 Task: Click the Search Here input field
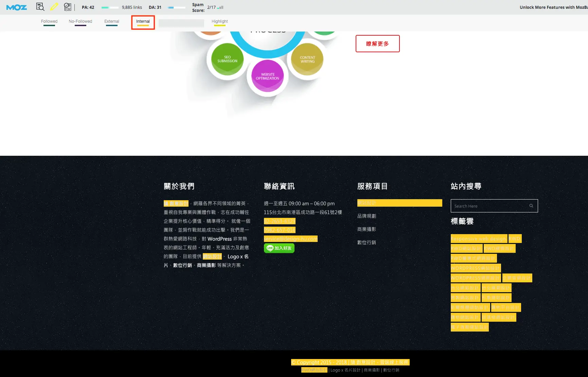pos(494,206)
